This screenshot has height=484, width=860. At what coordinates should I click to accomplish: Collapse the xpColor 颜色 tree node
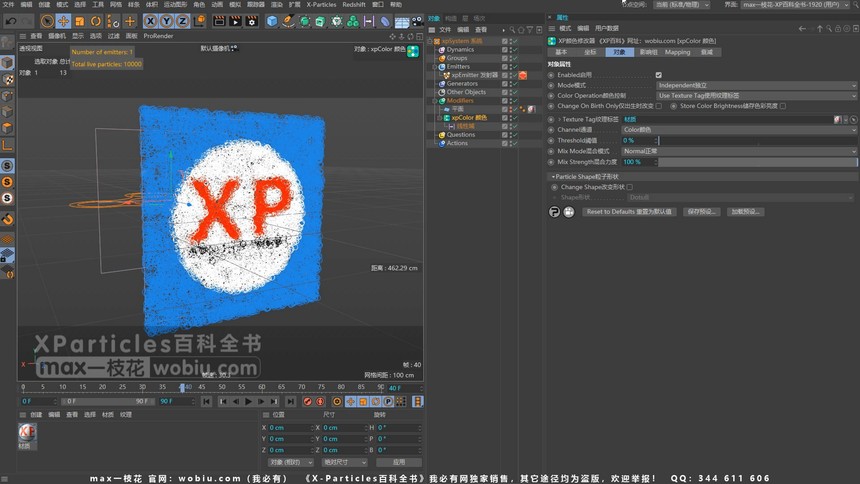point(439,118)
